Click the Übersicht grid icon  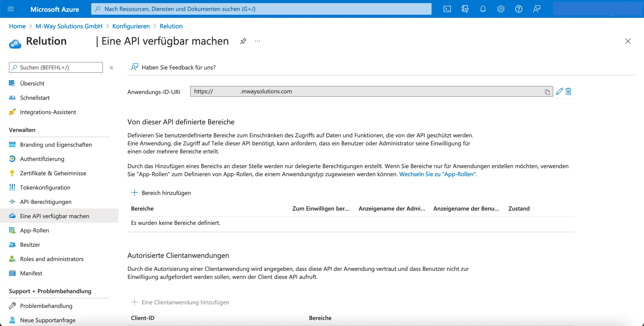click(x=12, y=83)
